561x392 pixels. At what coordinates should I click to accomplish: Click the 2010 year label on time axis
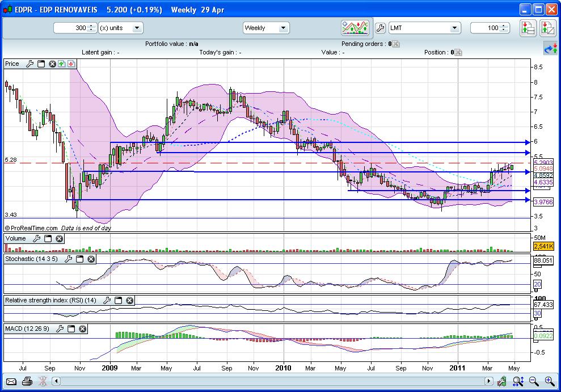(x=284, y=368)
